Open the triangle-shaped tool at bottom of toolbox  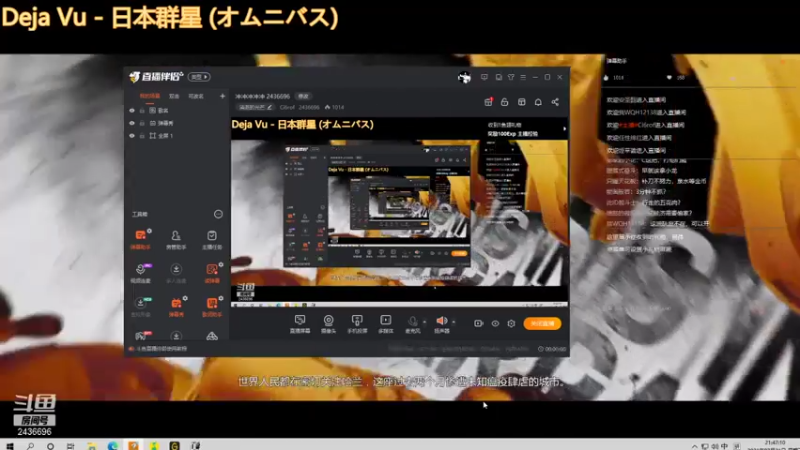click(x=212, y=336)
